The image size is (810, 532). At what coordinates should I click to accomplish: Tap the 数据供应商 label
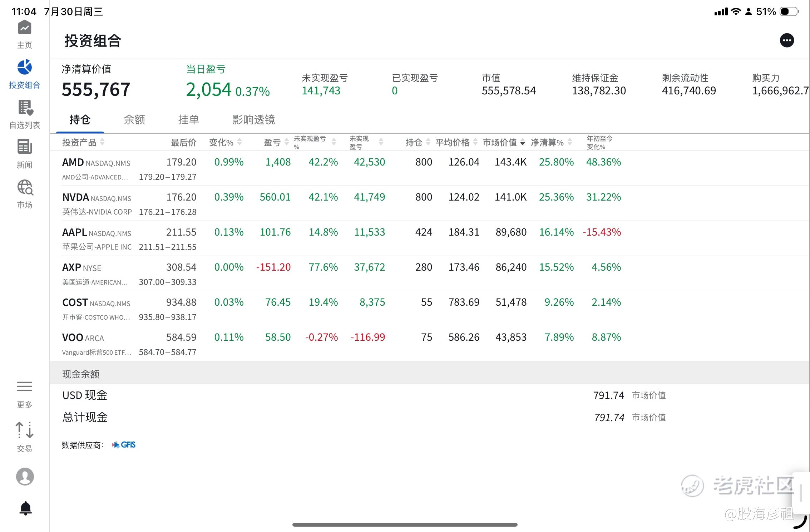[x=83, y=445]
